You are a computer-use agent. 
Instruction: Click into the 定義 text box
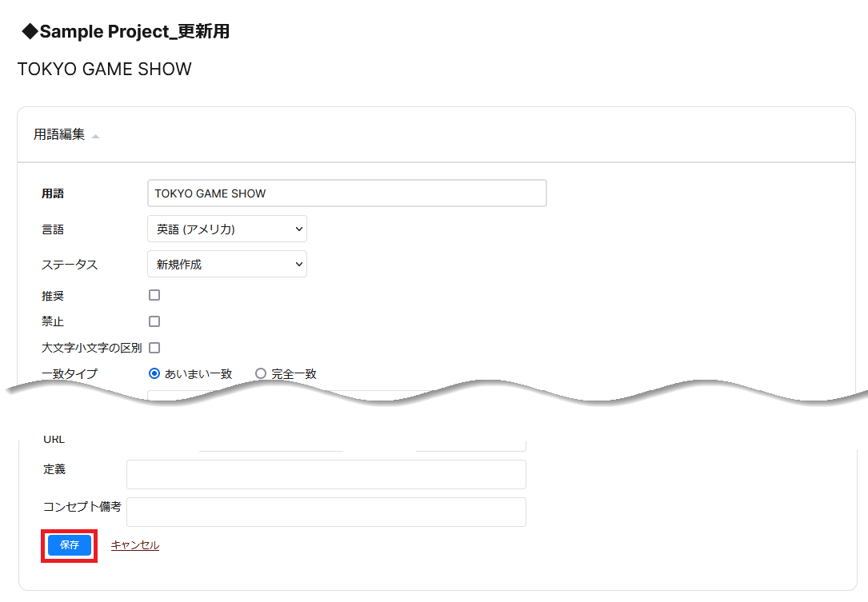(326, 474)
